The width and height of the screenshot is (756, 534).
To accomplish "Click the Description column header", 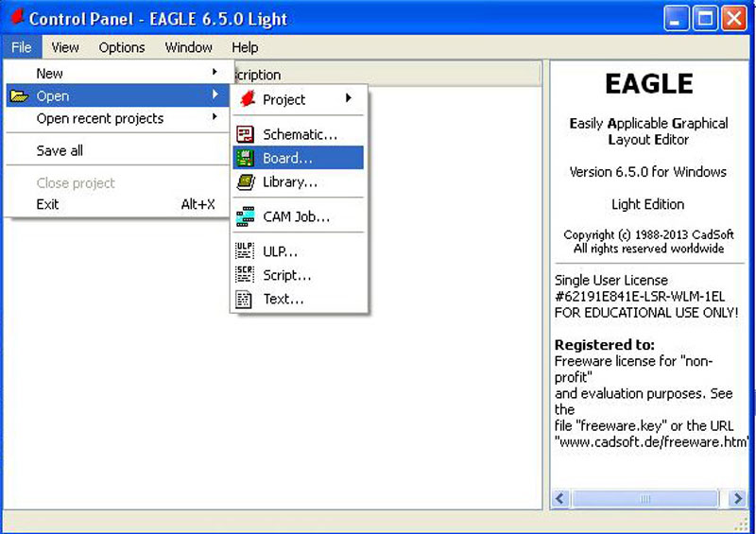I will point(387,75).
